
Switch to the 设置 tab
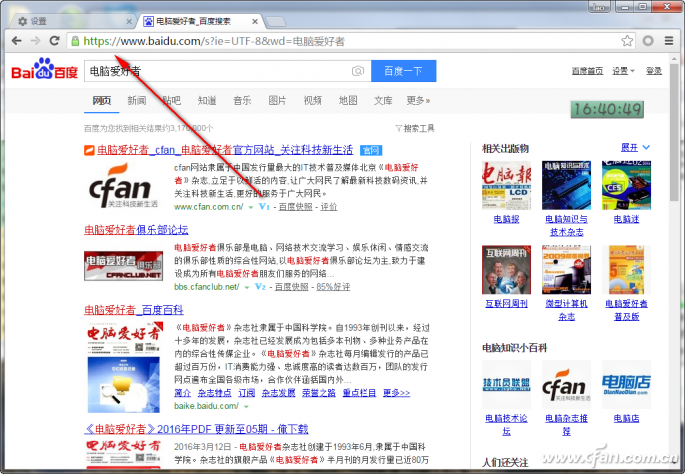pyautogui.click(x=72, y=21)
